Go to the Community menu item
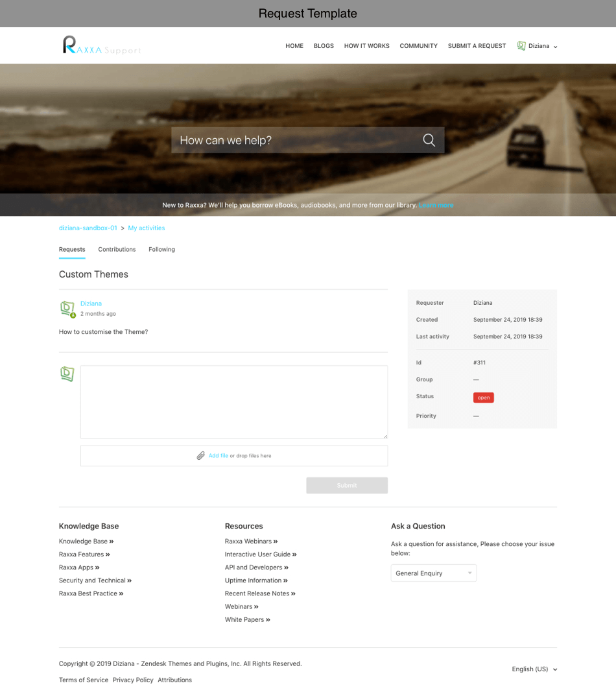The width and height of the screenshot is (616, 692). (x=418, y=46)
